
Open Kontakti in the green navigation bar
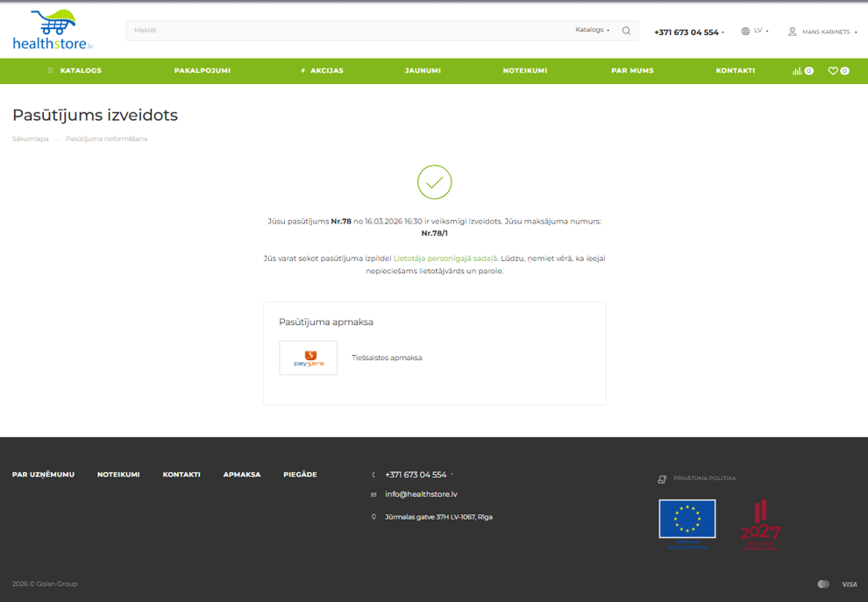point(735,71)
